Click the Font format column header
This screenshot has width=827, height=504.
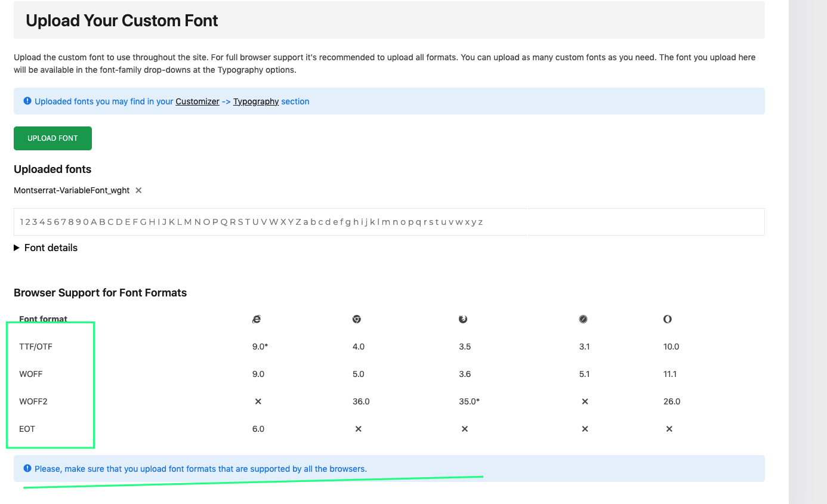point(44,319)
